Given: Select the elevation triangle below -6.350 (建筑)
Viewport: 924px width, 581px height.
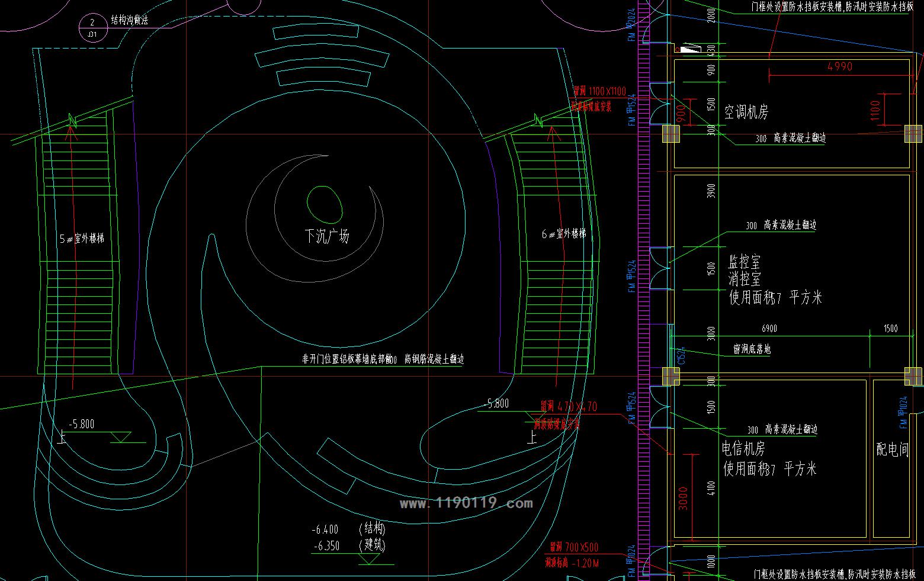Looking at the screenshot, I should tap(370, 558).
